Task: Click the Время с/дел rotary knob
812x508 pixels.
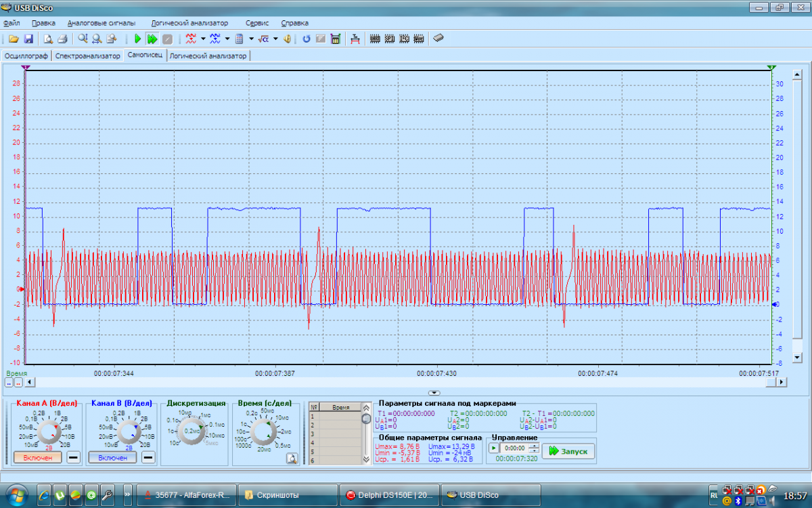Action: point(264,431)
